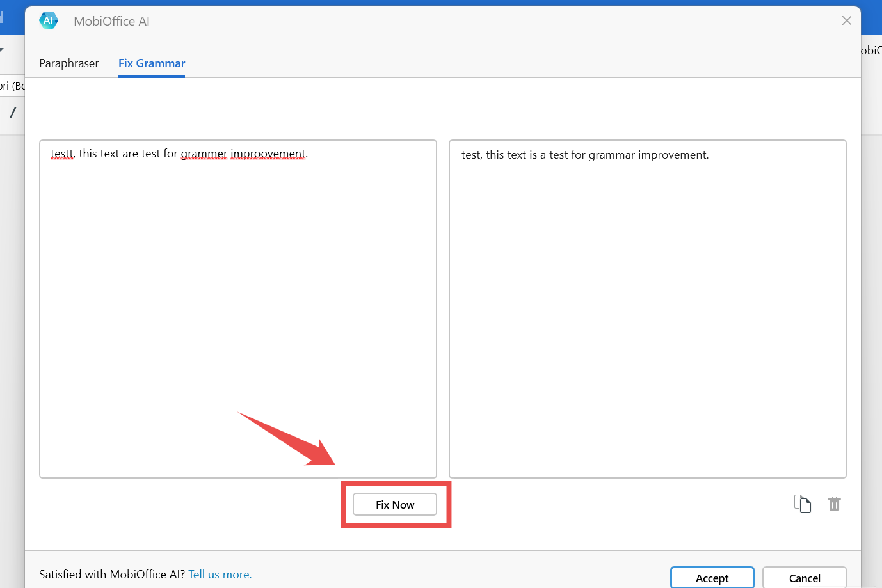Cancel the MobiOffice AI dialog

pyautogui.click(x=805, y=578)
